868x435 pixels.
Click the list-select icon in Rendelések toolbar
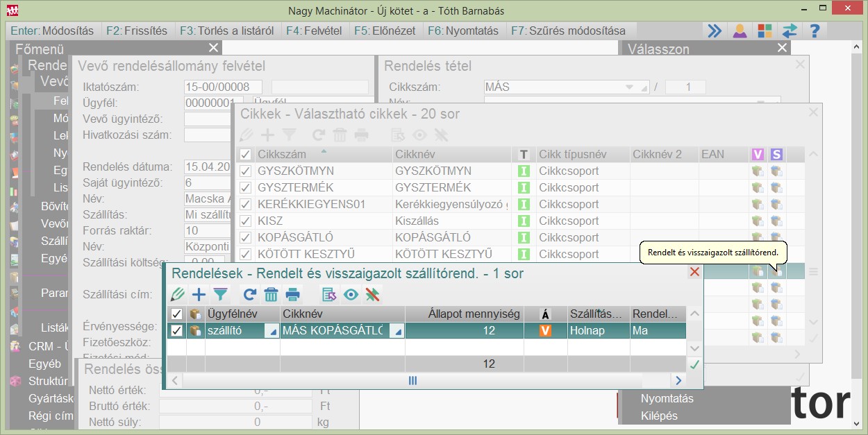pyautogui.click(x=330, y=294)
